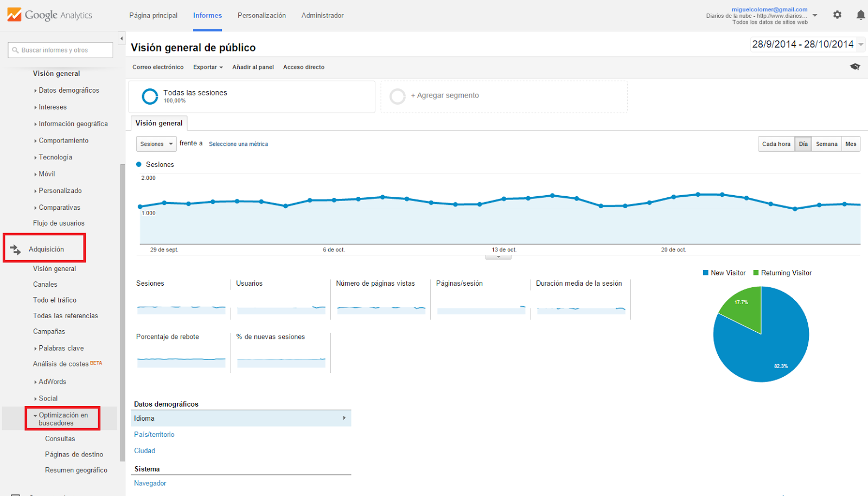868x496 pixels.
Task: Click the Google Analytics logo
Action: pyautogui.click(x=50, y=15)
